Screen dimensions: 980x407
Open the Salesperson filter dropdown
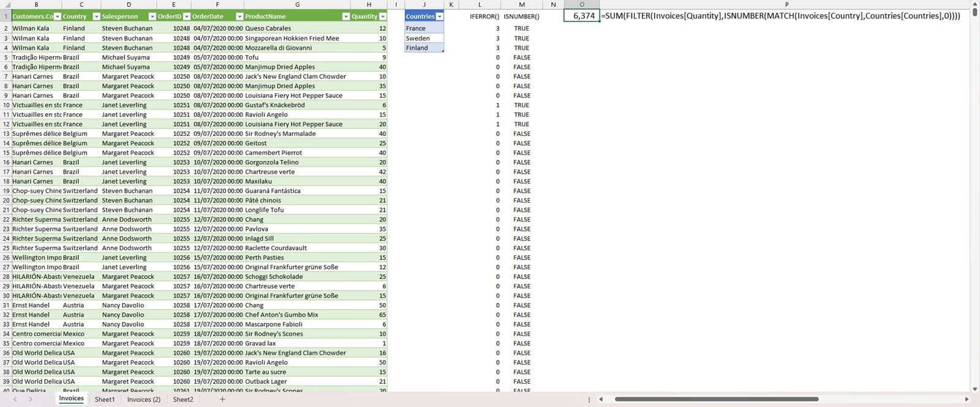[x=152, y=17]
